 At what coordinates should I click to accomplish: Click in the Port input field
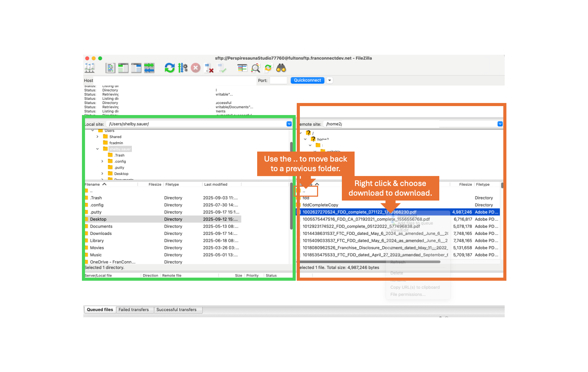pyautogui.click(x=278, y=80)
